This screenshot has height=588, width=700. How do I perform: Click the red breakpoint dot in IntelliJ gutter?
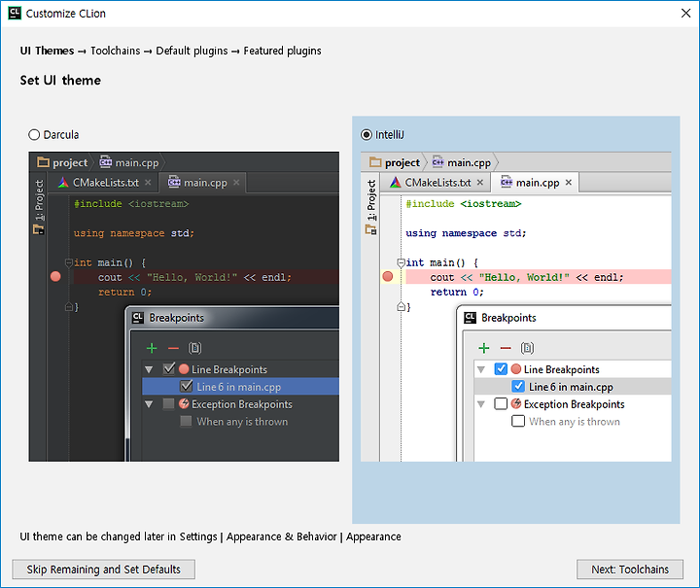[x=388, y=277]
